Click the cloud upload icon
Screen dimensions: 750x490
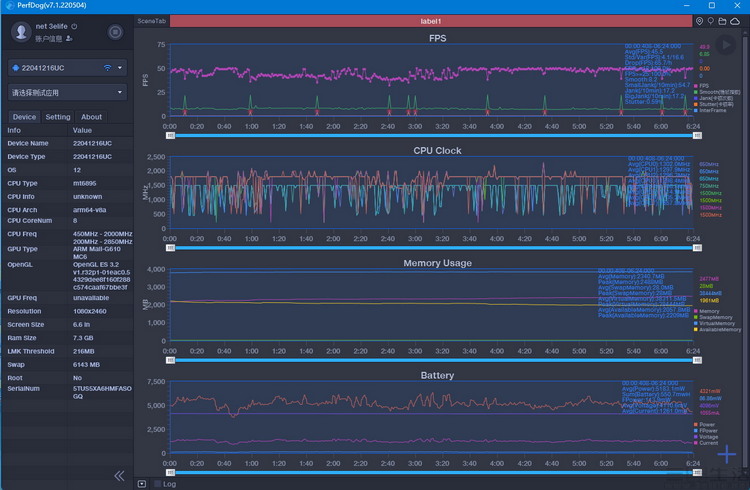(x=735, y=21)
